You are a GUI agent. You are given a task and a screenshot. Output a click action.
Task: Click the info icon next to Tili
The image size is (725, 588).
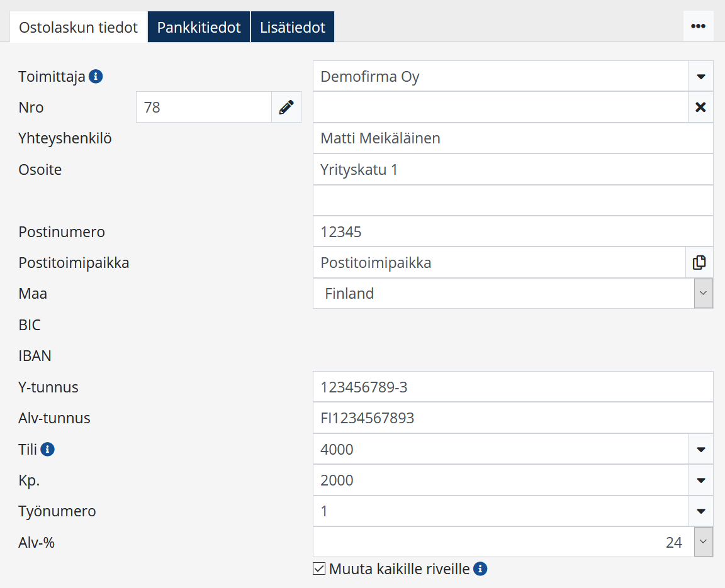pos(48,450)
